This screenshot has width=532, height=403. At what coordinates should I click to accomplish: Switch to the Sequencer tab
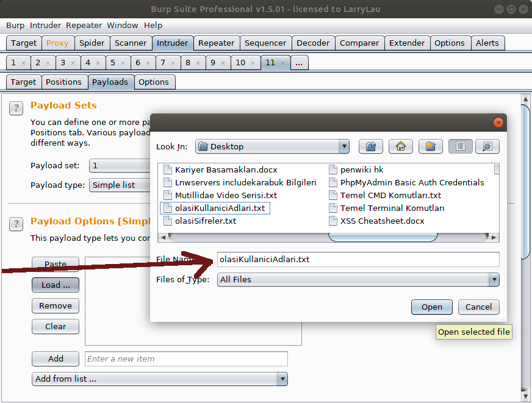pyautogui.click(x=265, y=43)
